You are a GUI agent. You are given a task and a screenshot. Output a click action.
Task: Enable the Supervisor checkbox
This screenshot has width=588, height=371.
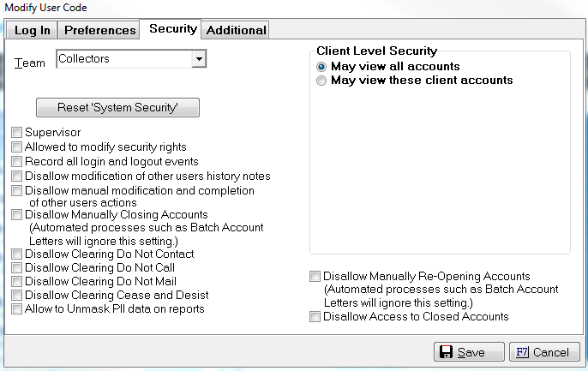[17, 133]
